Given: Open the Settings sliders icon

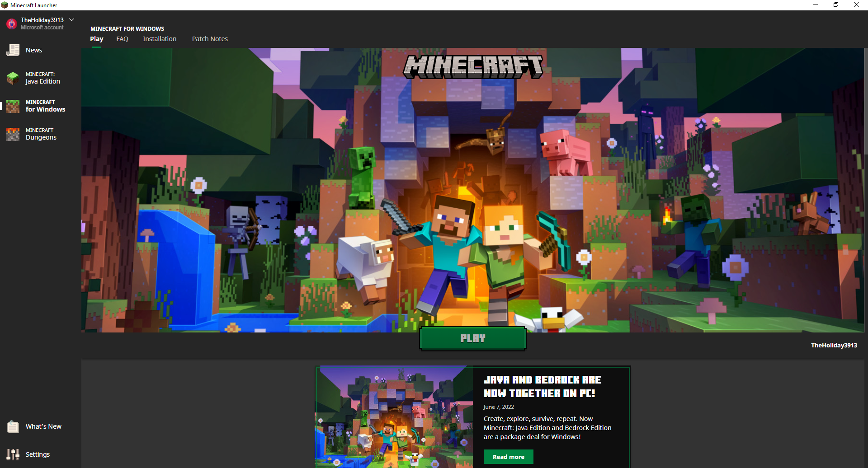Looking at the screenshot, I should [x=13, y=454].
